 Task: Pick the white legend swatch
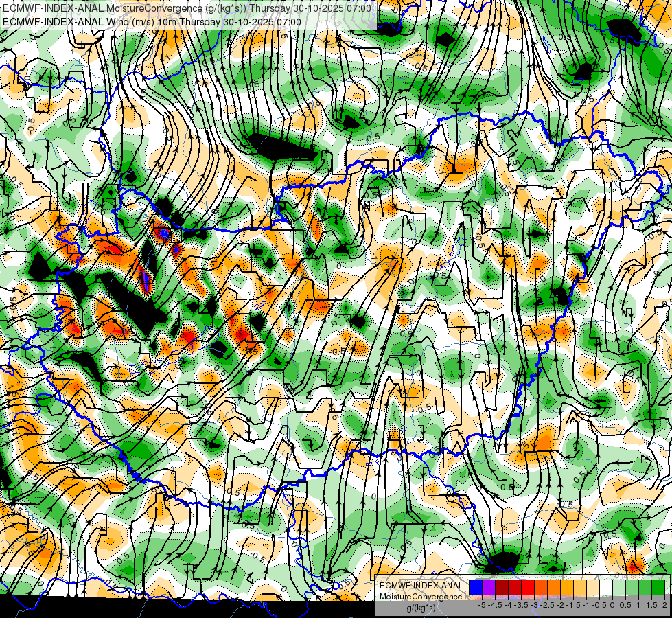[606, 588]
